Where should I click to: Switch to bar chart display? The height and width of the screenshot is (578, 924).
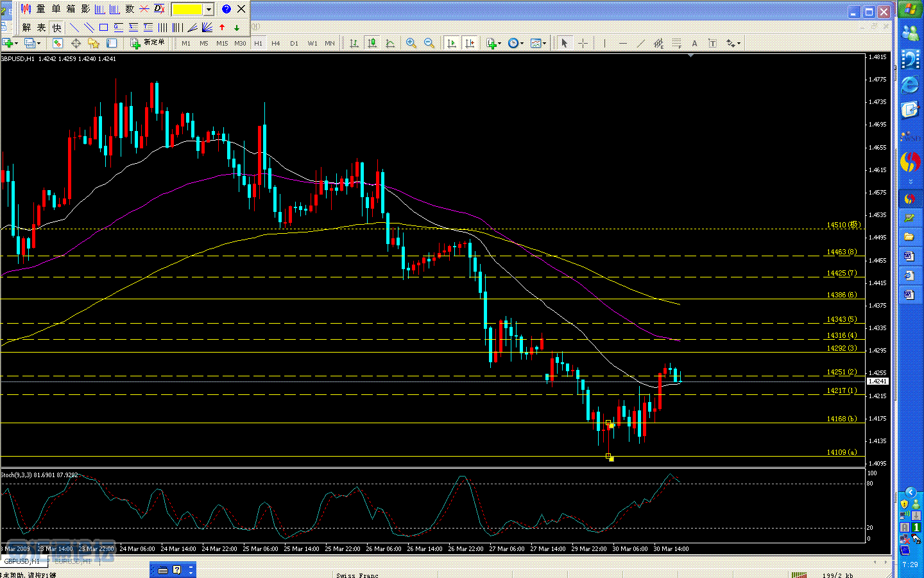[354, 43]
